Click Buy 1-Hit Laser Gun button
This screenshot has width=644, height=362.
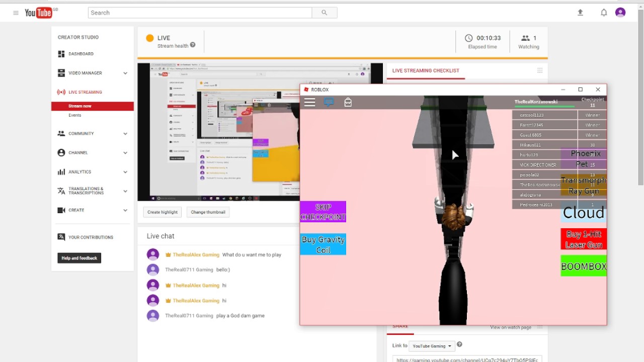click(x=584, y=239)
